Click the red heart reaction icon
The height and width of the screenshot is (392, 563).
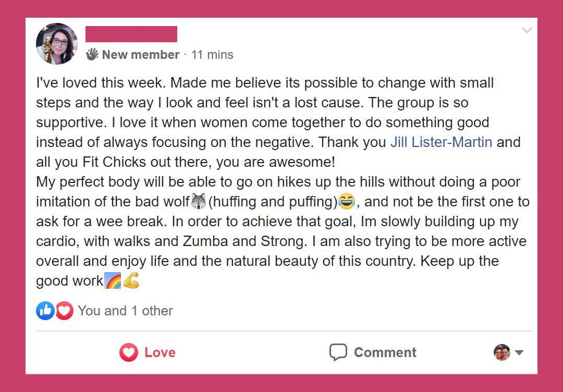point(64,311)
